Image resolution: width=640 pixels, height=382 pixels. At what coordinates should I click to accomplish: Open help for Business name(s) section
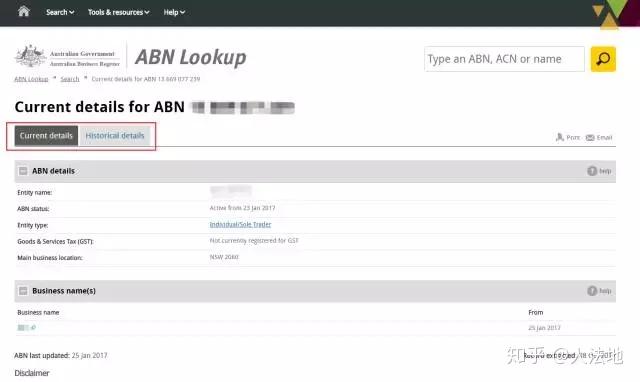click(599, 291)
